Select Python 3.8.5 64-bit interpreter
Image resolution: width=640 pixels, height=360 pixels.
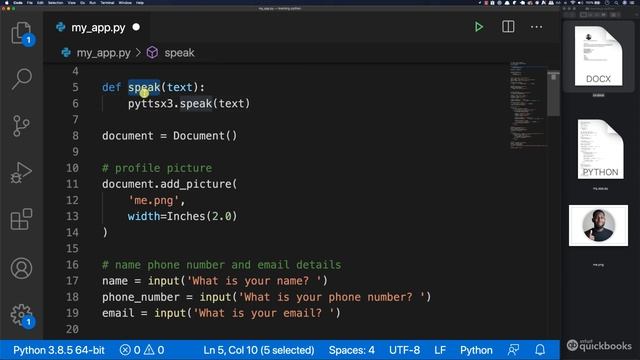(59, 350)
